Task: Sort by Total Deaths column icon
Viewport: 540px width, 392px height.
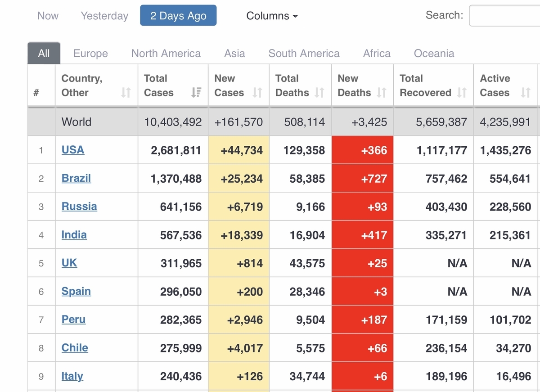Action: click(x=319, y=93)
